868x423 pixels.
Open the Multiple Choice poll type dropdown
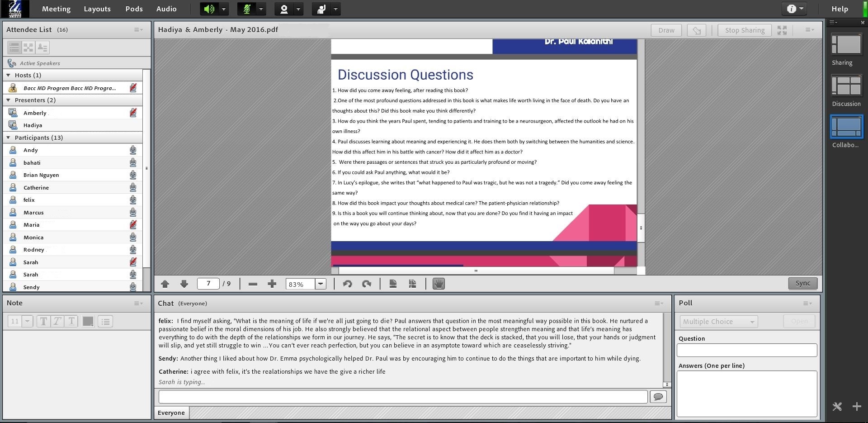[x=718, y=322]
